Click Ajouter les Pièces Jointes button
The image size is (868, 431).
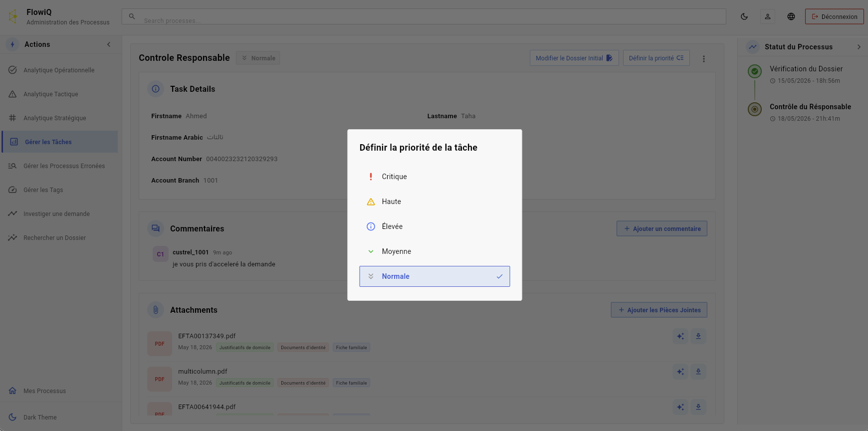coord(659,310)
